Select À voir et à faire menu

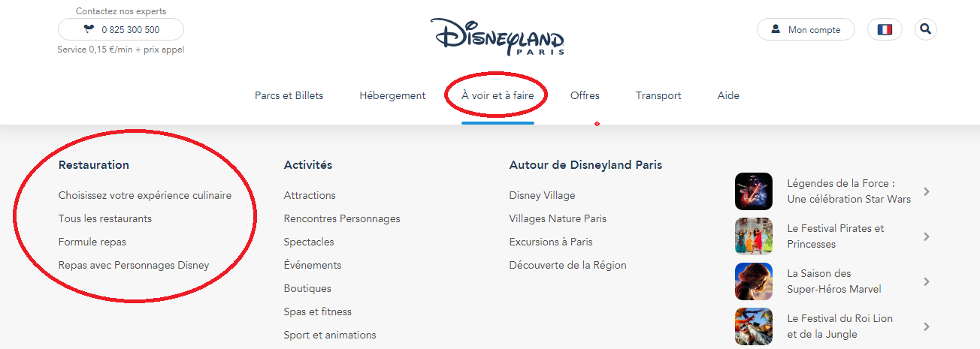click(498, 95)
